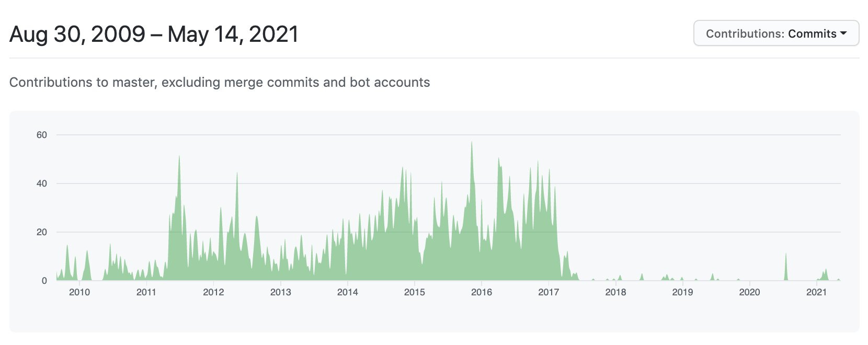Click the 2013 x-axis label
Viewport: 868px width, 345px height.
(281, 292)
